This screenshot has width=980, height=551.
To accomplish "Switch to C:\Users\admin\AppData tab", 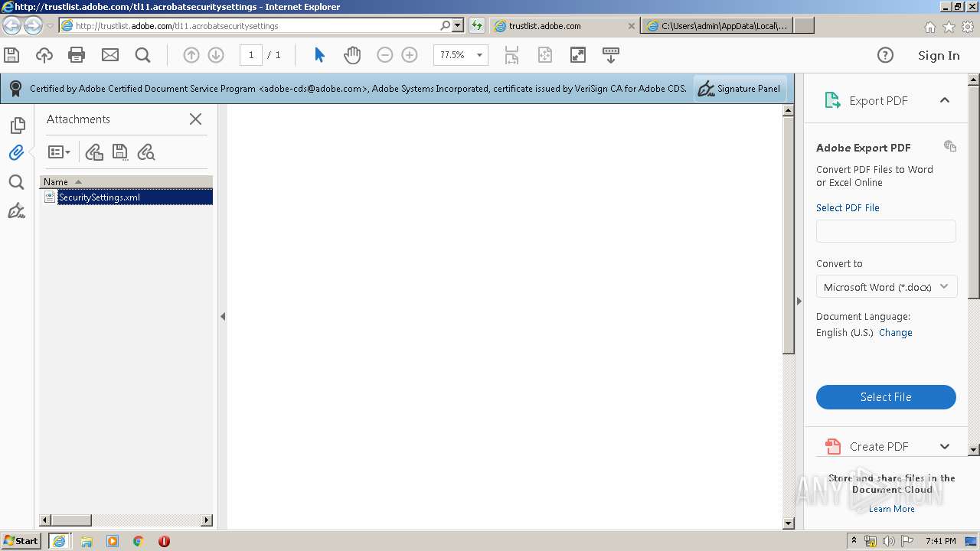I will pos(717,25).
